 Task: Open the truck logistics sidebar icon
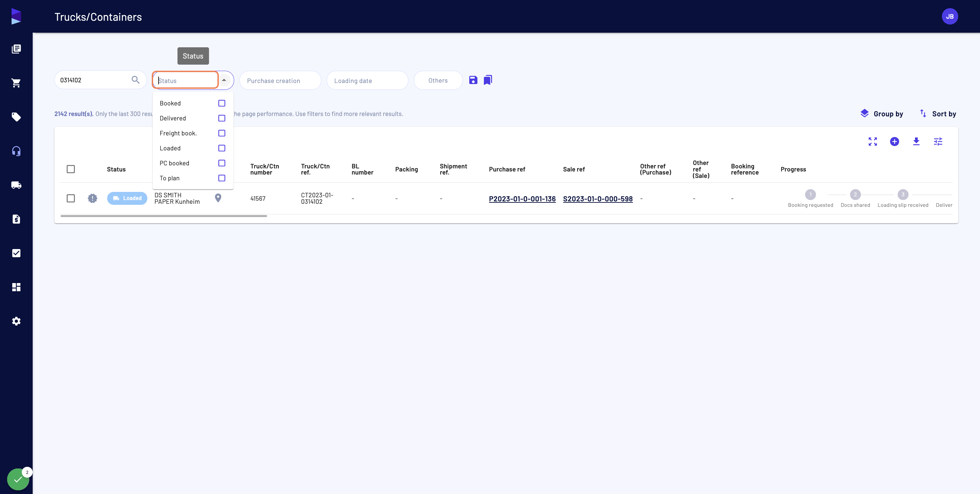point(16,185)
